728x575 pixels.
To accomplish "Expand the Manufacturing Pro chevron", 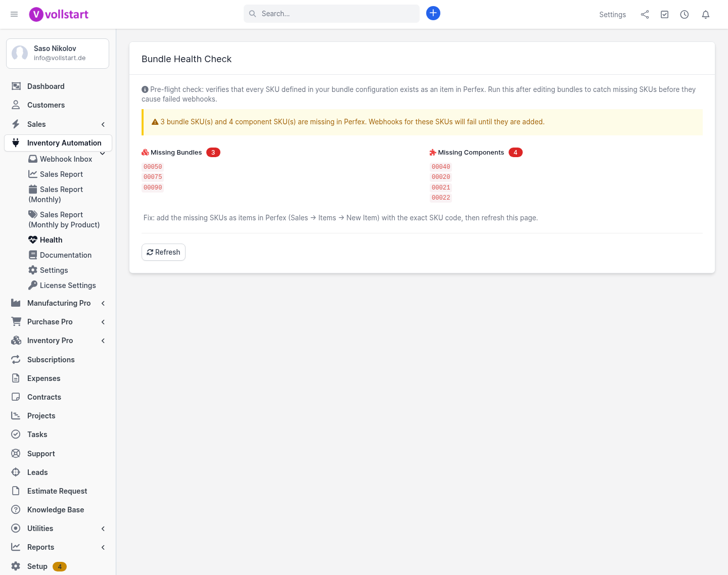I will (x=103, y=303).
